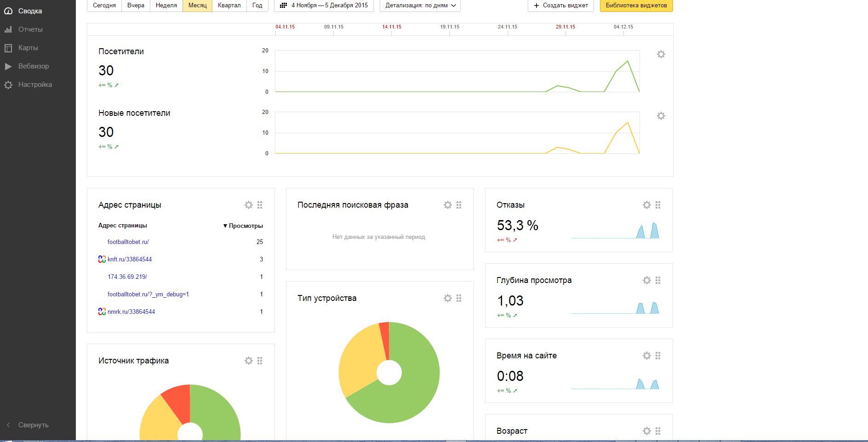Open gear settings of Источник трафика widget
868x442 pixels.
pos(249,361)
